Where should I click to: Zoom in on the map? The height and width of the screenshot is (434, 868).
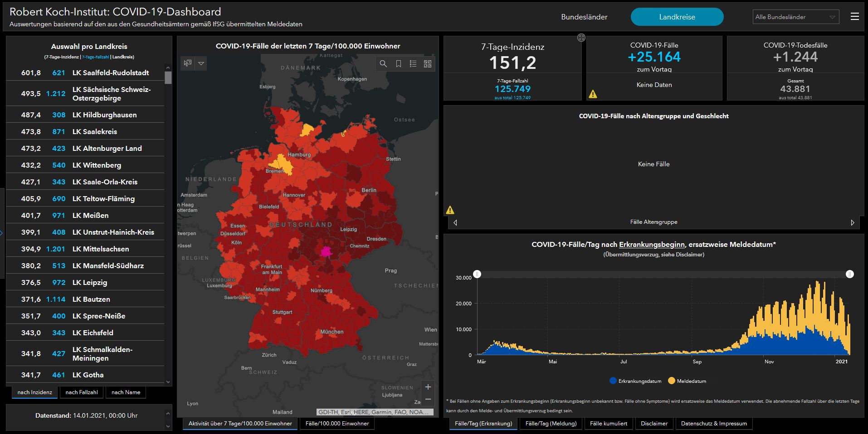[428, 387]
